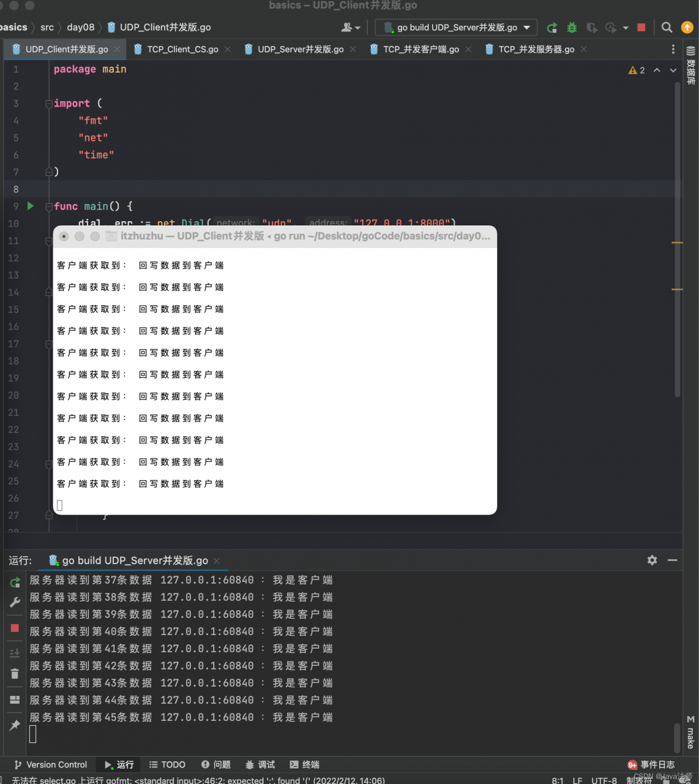Click the rerun icon in top toolbar
The height and width of the screenshot is (784, 699).
pyautogui.click(x=552, y=28)
